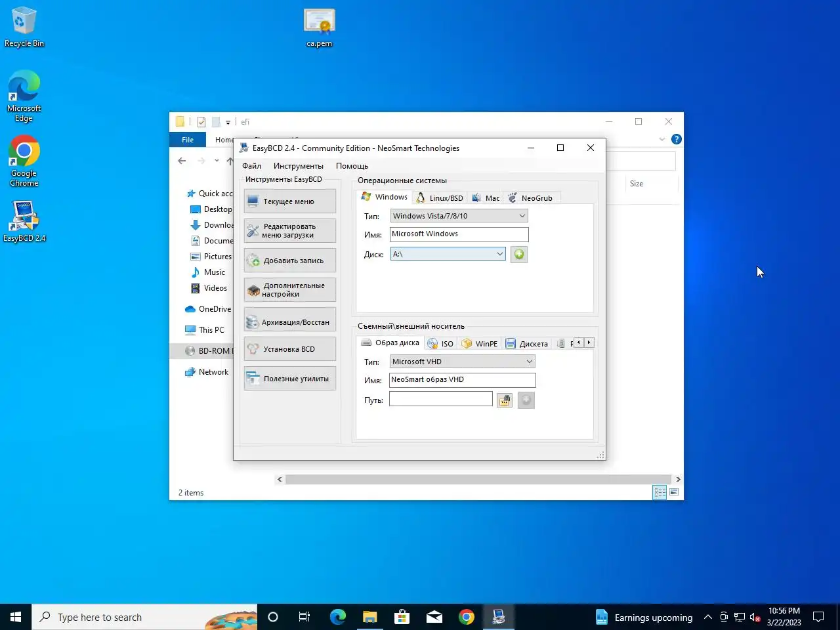Switch Explorer to large icons view

pos(674,492)
